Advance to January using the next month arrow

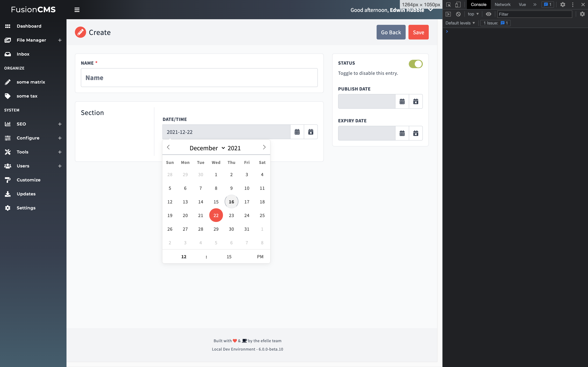[x=264, y=147]
